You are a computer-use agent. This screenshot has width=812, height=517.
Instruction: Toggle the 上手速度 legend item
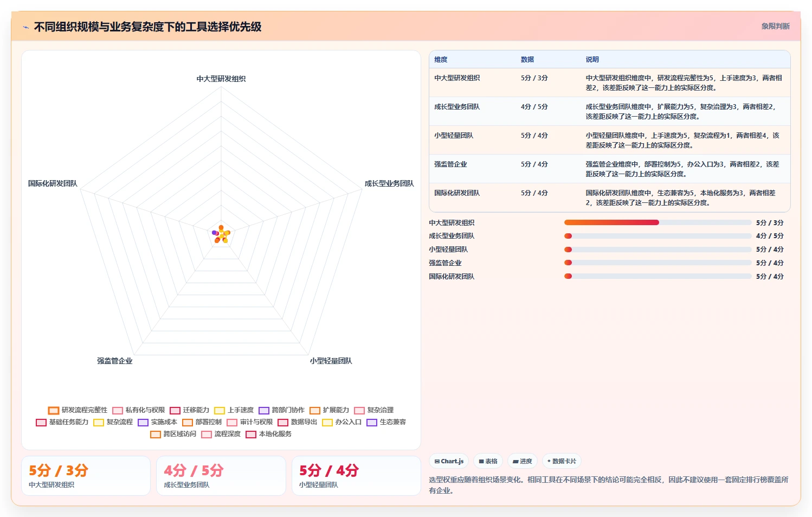[234, 410]
